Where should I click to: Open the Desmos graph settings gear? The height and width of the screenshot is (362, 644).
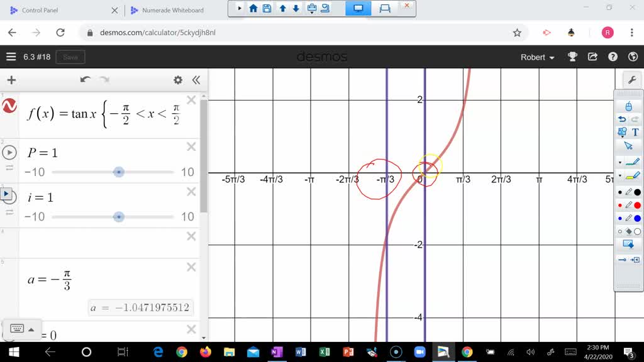(178, 80)
